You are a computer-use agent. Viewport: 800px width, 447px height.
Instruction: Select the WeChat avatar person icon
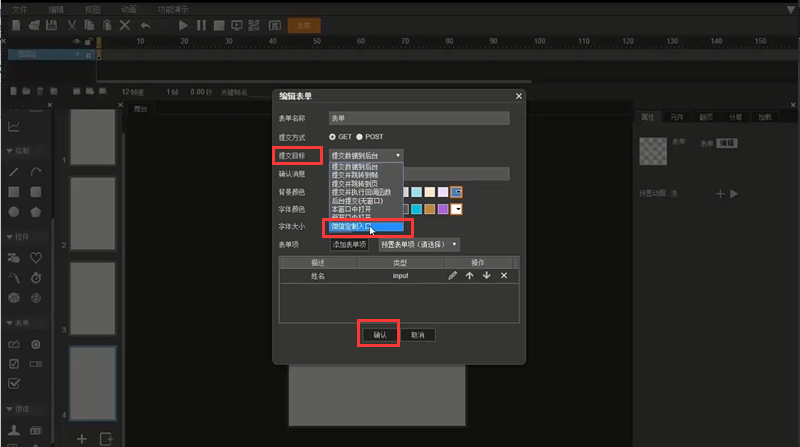click(x=14, y=430)
